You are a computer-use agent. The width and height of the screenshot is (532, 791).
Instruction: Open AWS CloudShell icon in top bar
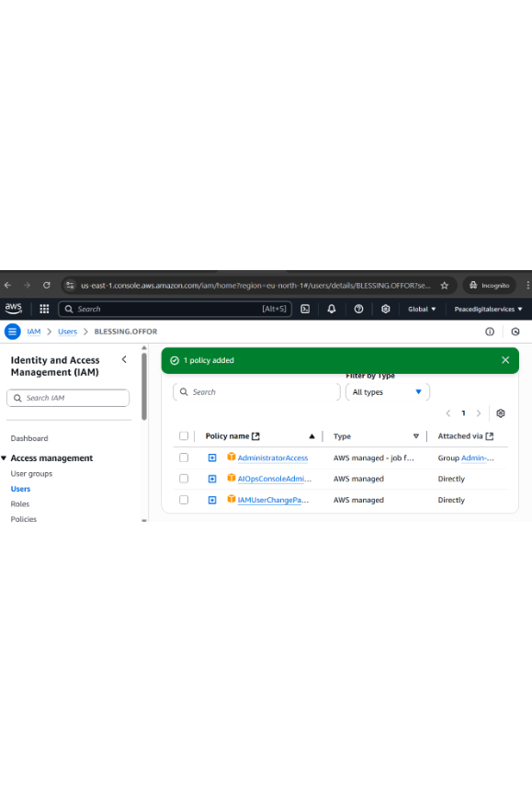(305, 309)
